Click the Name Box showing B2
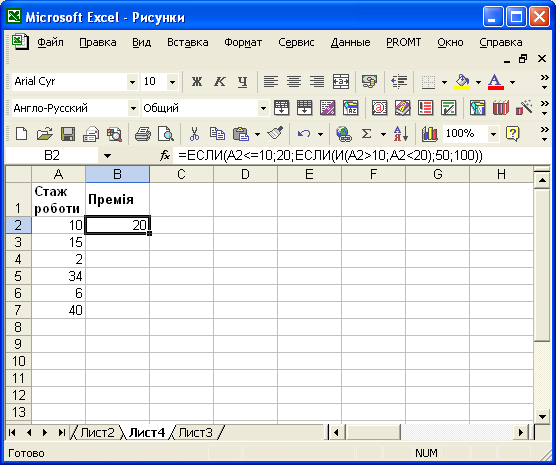The height and width of the screenshot is (465, 556). pos(52,155)
